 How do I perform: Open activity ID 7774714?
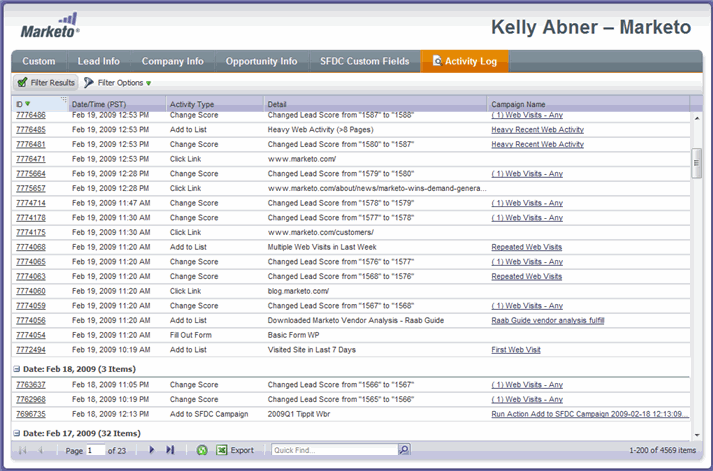pos(31,203)
